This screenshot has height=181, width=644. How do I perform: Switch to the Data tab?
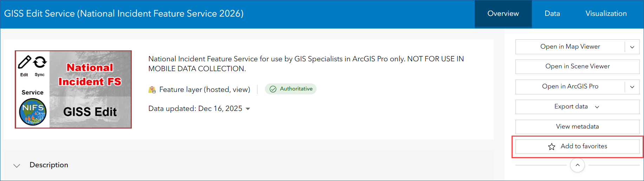coord(552,14)
